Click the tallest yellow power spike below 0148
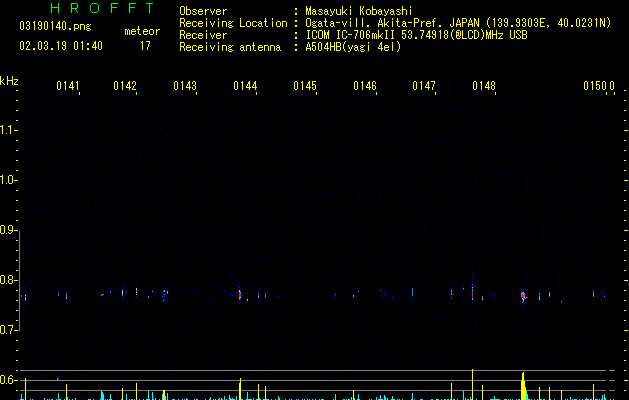 (473, 384)
